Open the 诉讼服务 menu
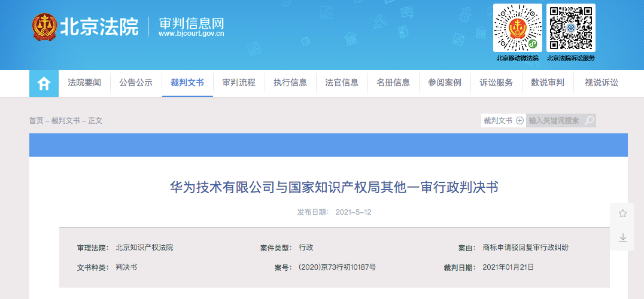This screenshot has height=299, width=644. pyautogui.click(x=496, y=83)
